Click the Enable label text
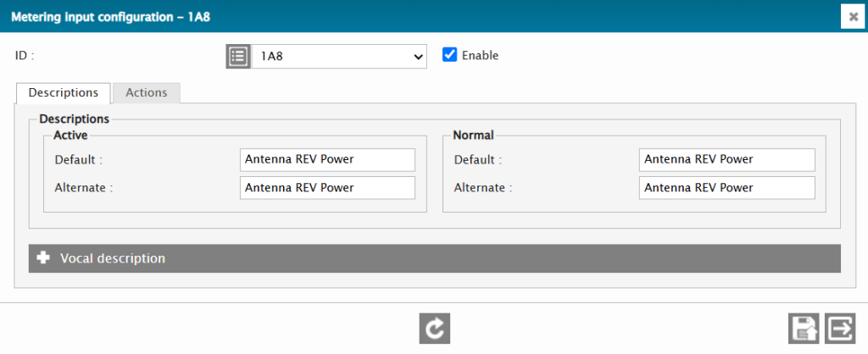This screenshot has height=354, width=868. pos(480,55)
